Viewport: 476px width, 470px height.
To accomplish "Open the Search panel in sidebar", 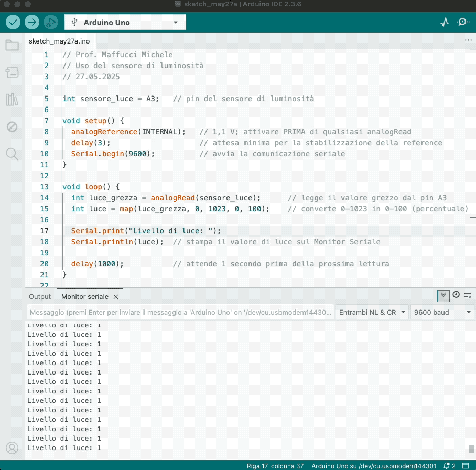I will click(x=12, y=154).
